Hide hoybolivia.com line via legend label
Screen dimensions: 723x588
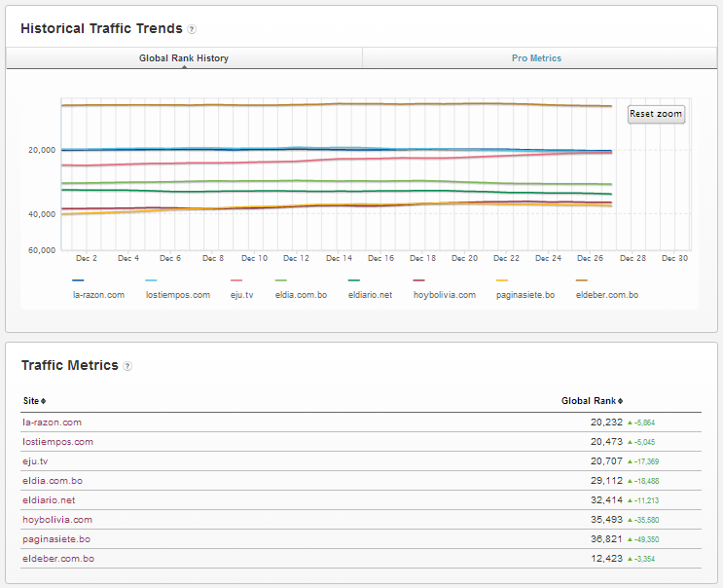pos(444,294)
